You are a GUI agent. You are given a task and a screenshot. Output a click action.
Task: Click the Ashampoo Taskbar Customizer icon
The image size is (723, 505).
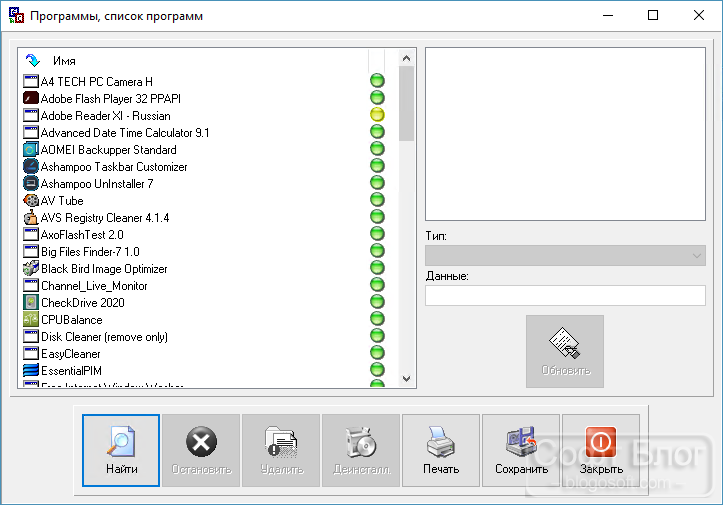[30, 166]
